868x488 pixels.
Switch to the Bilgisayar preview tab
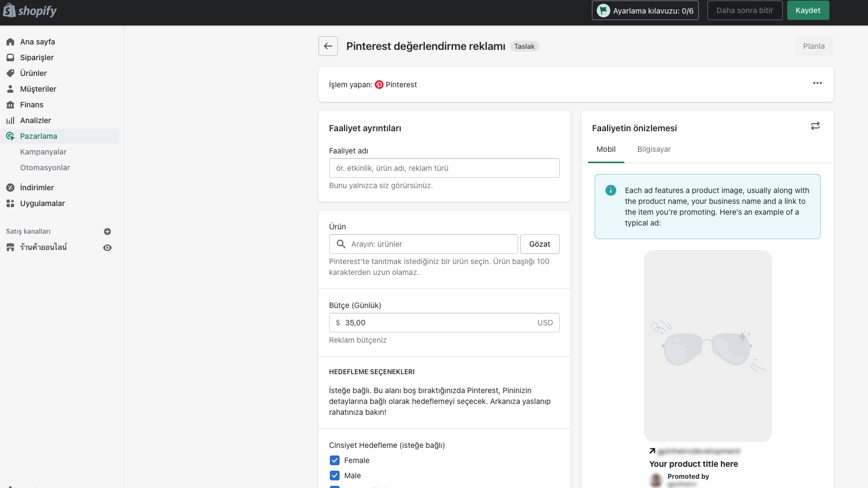click(654, 150)
